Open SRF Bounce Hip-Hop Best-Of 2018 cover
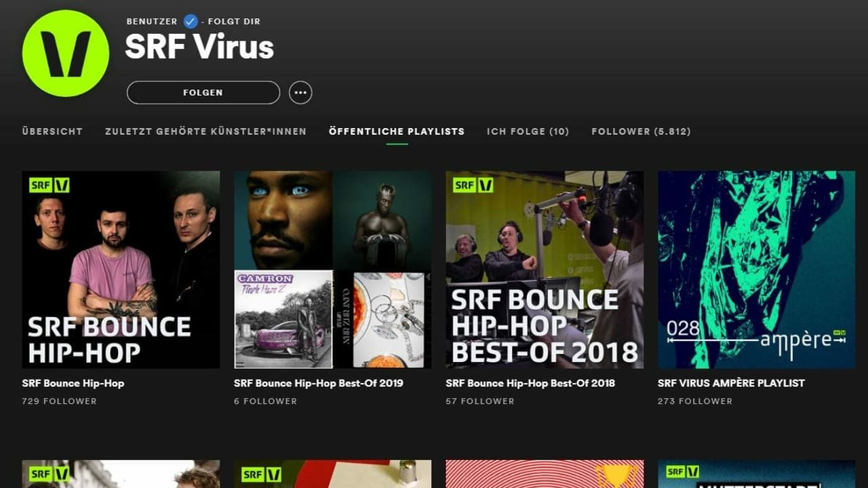This screenshot has height=488, width=868. tap(545, 270)
